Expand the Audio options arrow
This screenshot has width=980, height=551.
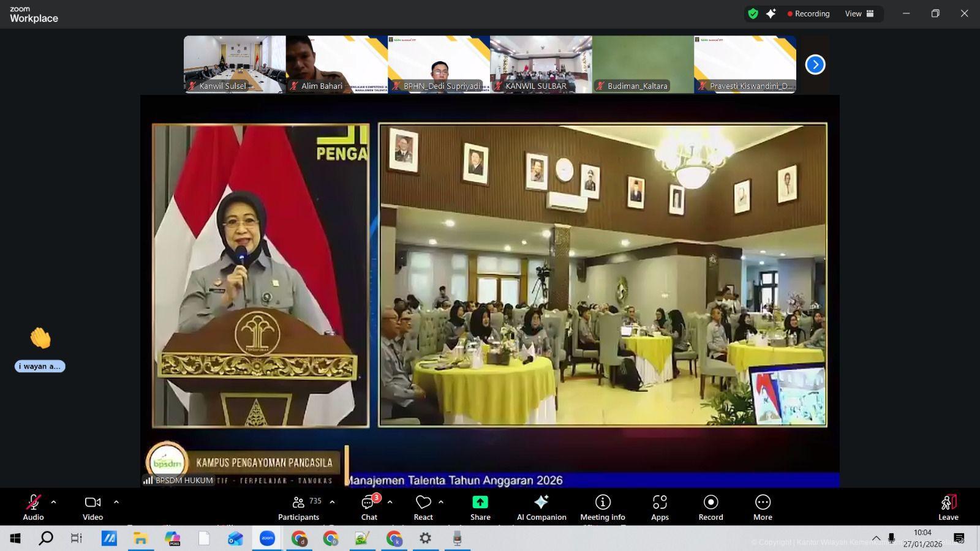54,502
